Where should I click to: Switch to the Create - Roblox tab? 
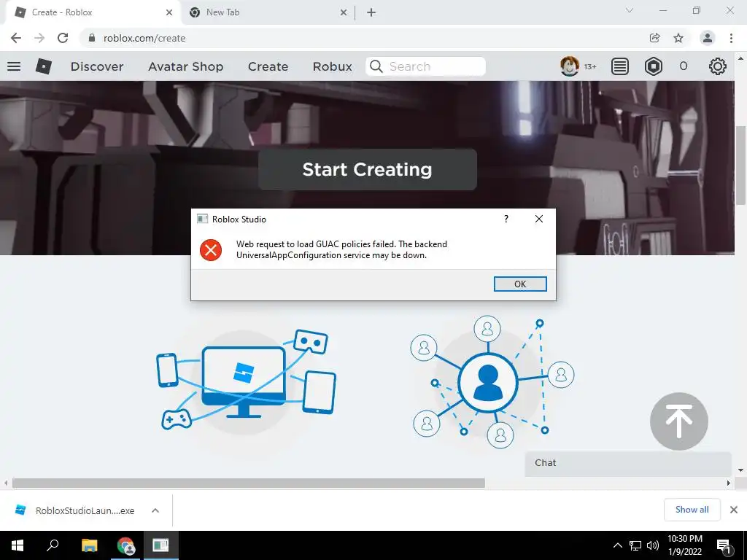point(94,12)
